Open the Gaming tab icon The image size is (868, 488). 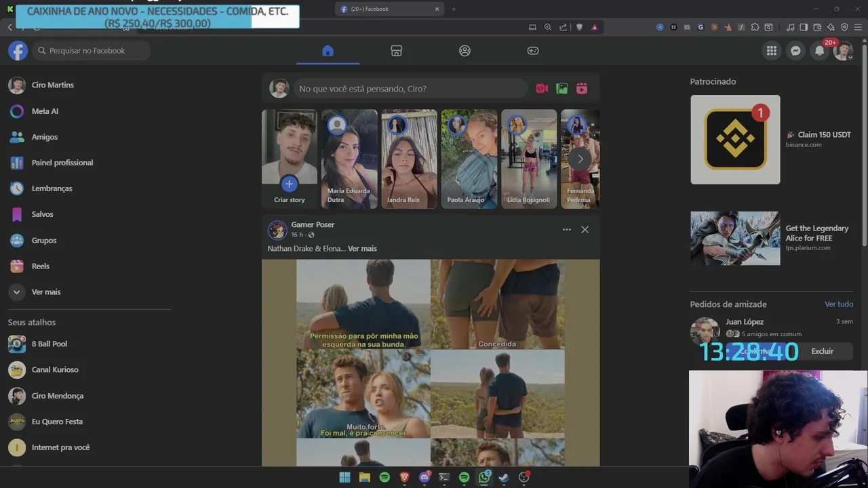click(534, 51)
